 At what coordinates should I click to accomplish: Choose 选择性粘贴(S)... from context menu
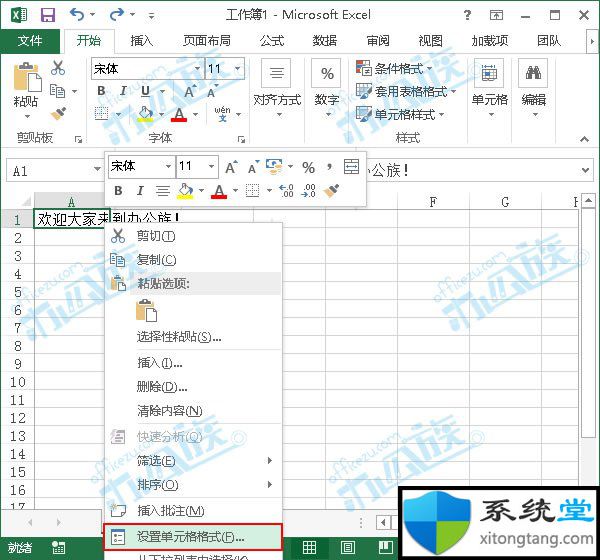click(x=193, y=337)
